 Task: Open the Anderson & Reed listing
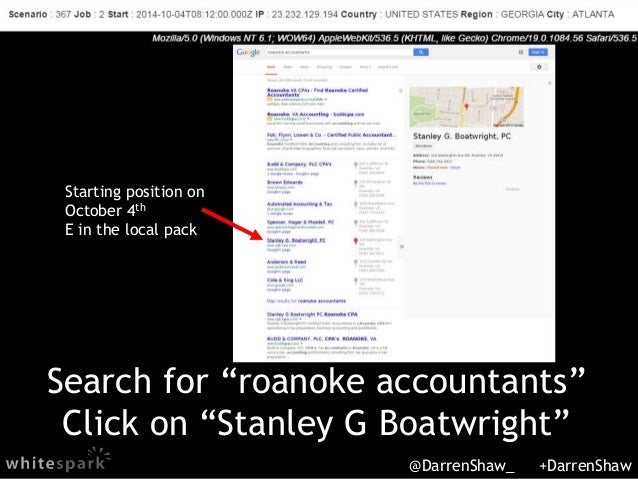coord(286,262)
